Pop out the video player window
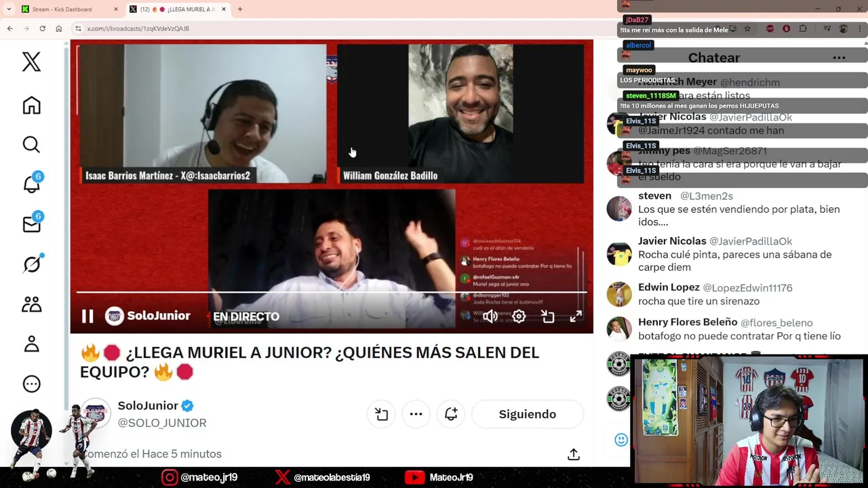Image resolution: width=868 pixels, height=488 pixels. (547, 316)
